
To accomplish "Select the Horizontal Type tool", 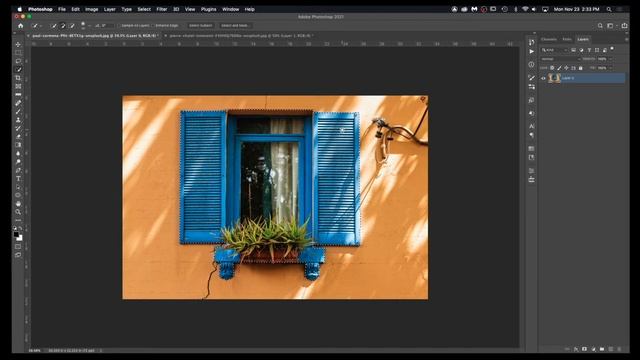I will coord(18,179).
